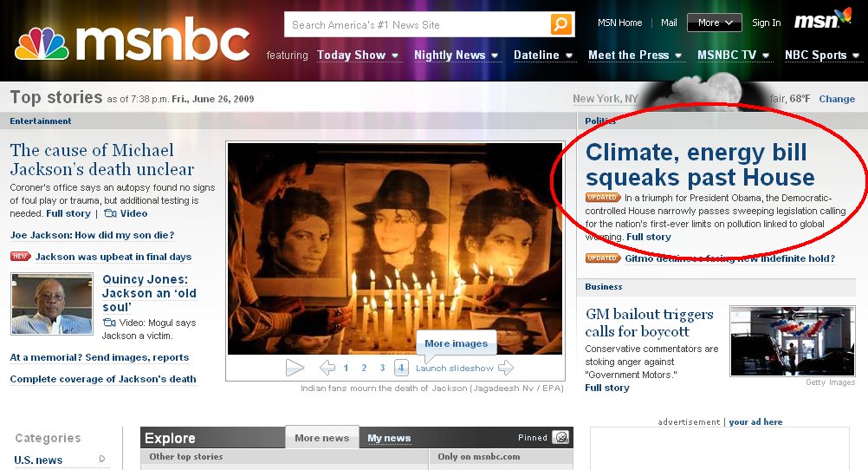Image resolution: width=868 pixels, height=470 pixels.
Task: Open the MSN butterfly logo
Action: [x=823, y=19]
